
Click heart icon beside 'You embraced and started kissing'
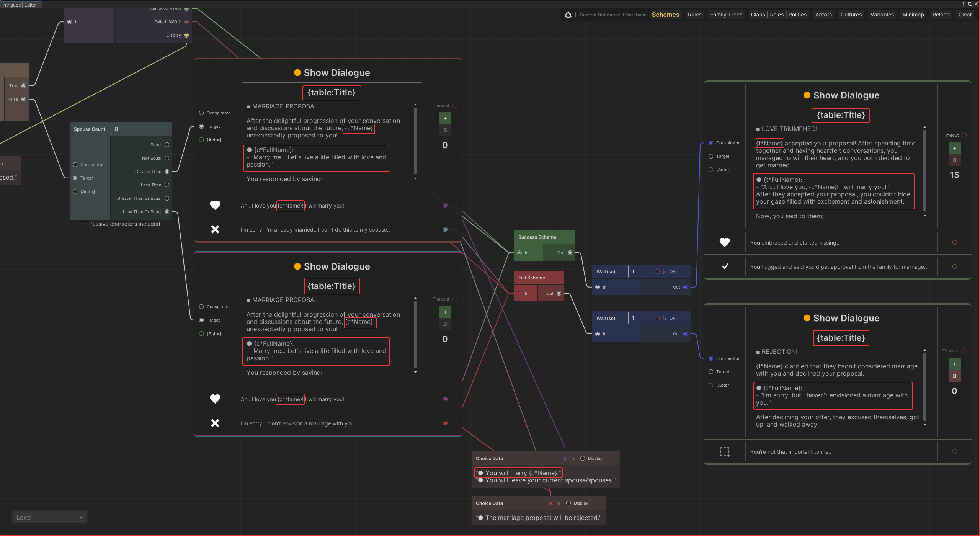click(724, 242)
